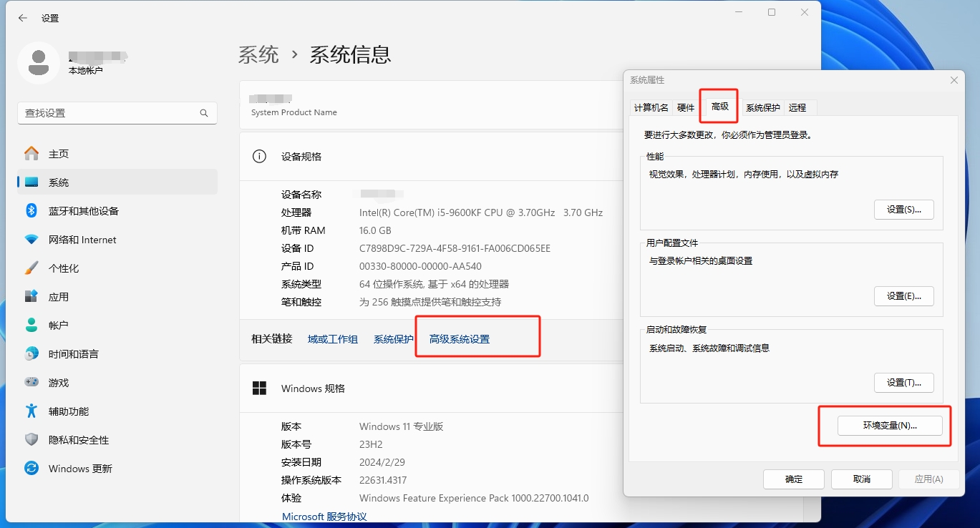Screen dimensions: 980x528
Task: Click the 23H2 version number
Action: click(371, 444)
